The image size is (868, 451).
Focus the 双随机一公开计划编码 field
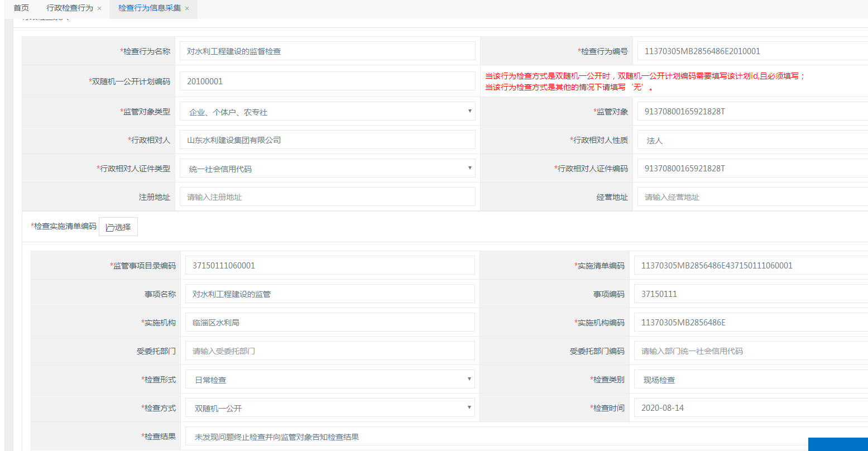pyautogui.click(x=328, y=81)
